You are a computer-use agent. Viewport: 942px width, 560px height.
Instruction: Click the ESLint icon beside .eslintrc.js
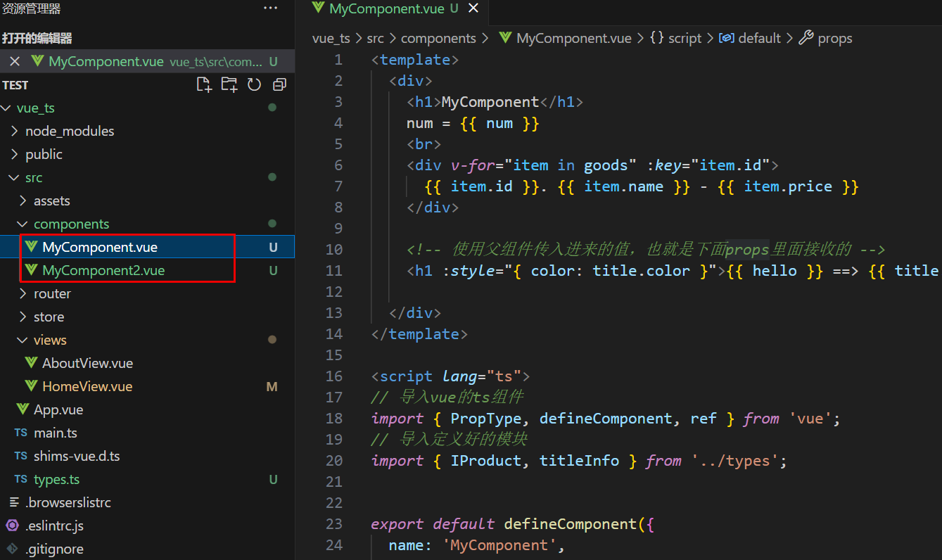pyautogui.click(x=12, y=526)
